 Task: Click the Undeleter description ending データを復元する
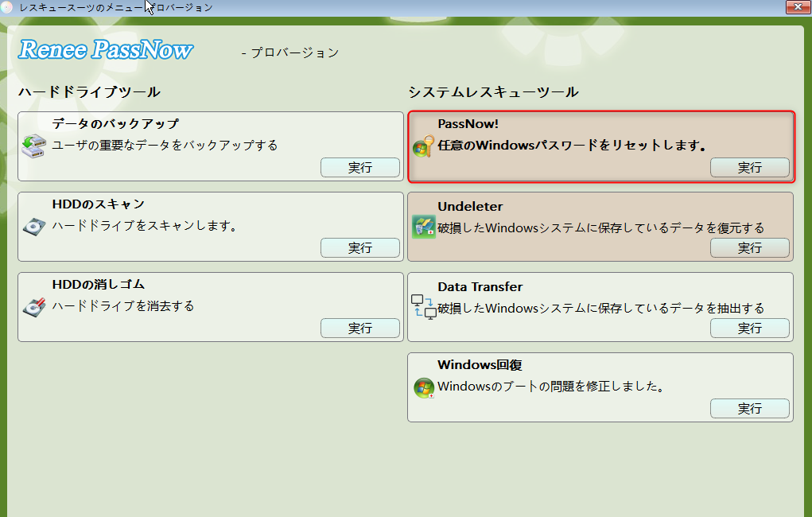(601, 228)
